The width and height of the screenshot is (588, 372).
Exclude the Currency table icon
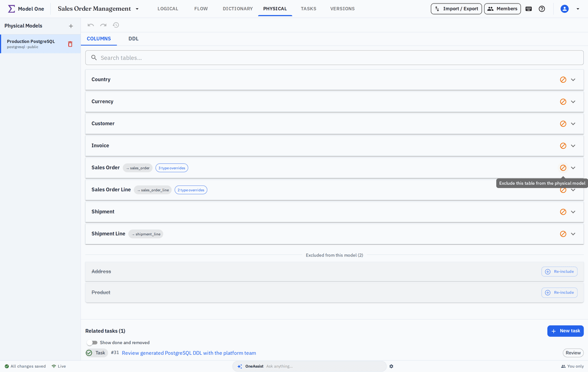pos(563,102)
